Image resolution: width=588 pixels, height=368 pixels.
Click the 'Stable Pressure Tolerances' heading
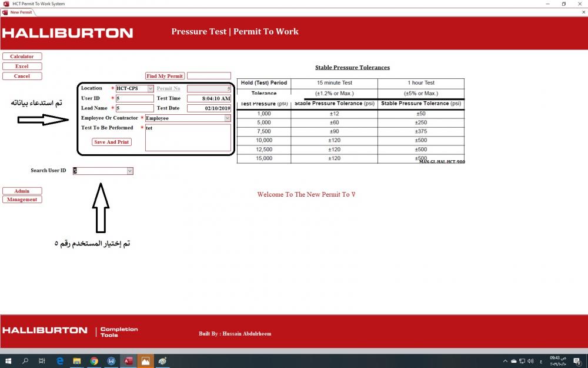[x=352, y=68]
